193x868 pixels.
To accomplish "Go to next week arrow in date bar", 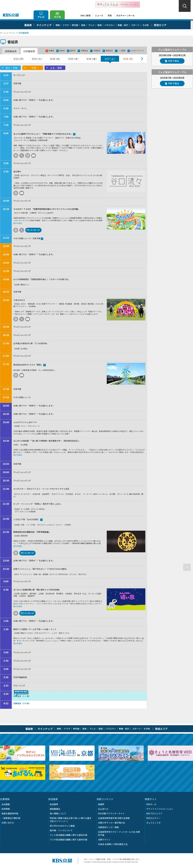I will click(x=142, y=59).
